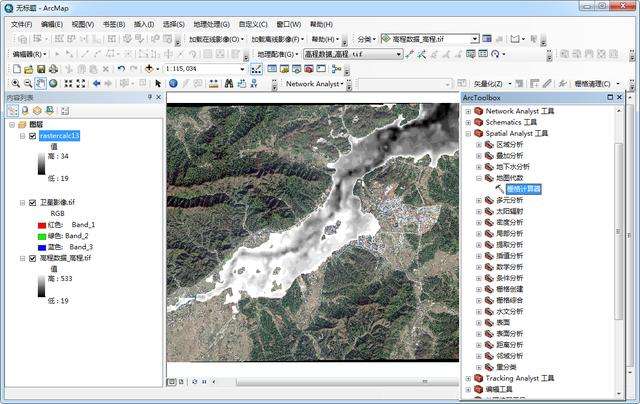640x404 pixels.
Task: Switch to List By Drawing Order
Action: (x=13, y=111)
